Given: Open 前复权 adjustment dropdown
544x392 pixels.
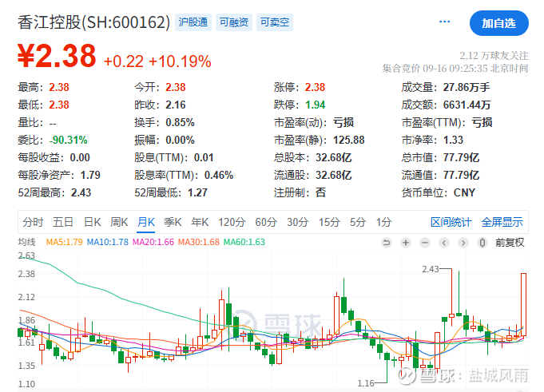Looking at the screenshot, I should pos(510,243).
